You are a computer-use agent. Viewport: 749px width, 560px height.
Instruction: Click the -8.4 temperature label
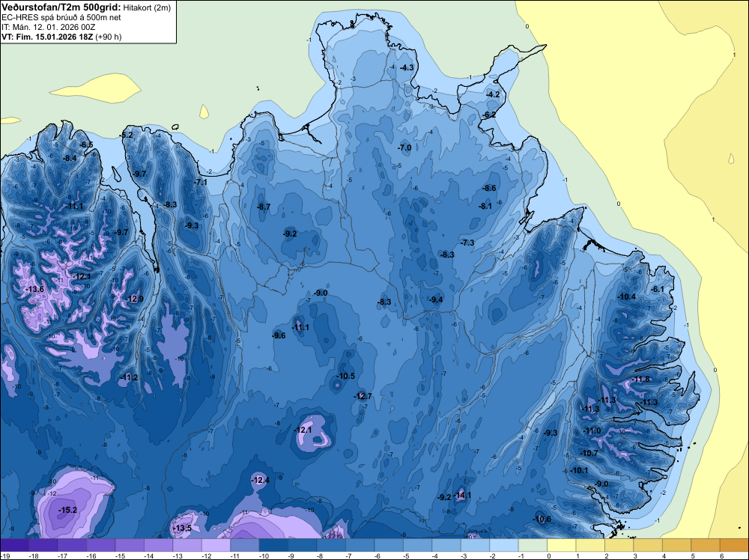pos(70,158)
